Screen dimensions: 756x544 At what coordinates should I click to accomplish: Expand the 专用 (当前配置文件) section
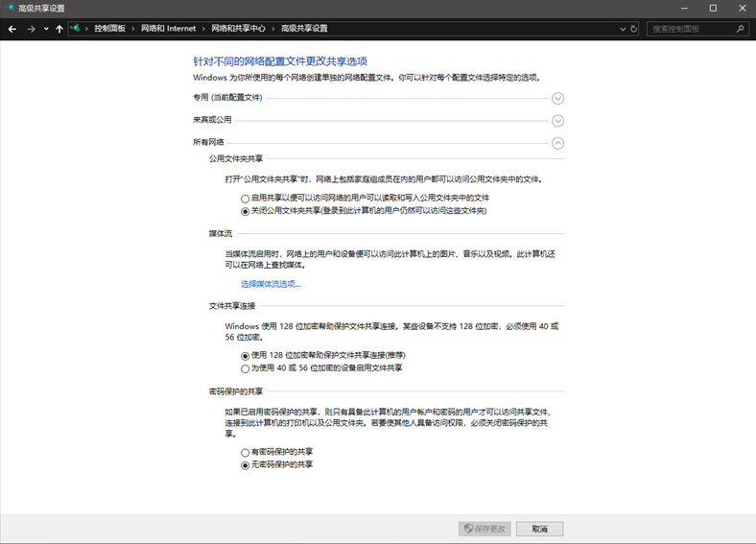point(557,99)
